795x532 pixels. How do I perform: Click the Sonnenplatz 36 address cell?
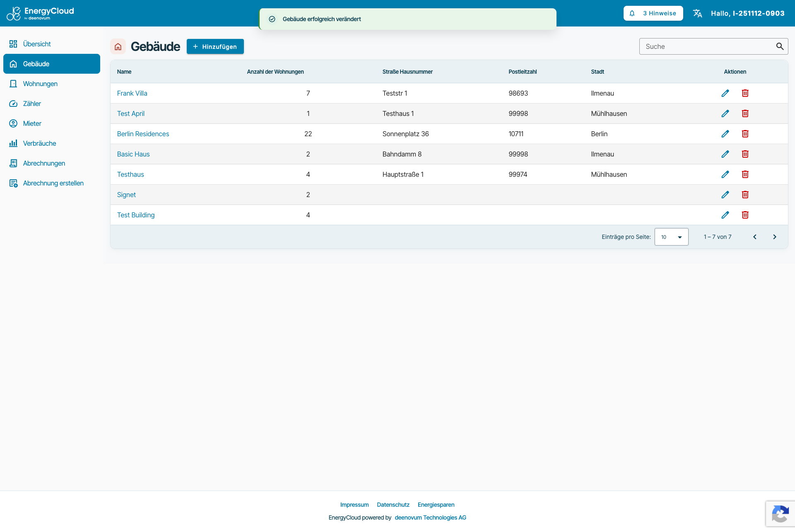(405, 134)
